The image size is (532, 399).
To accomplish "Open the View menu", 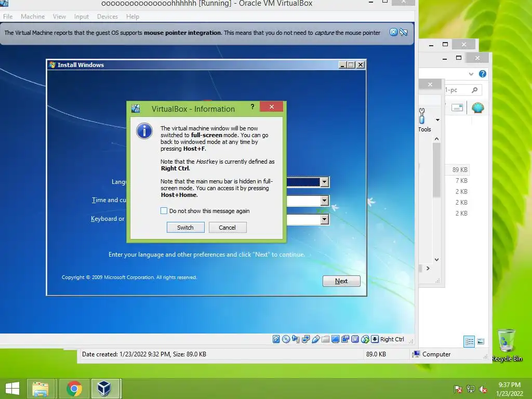I will coord(59,16).
